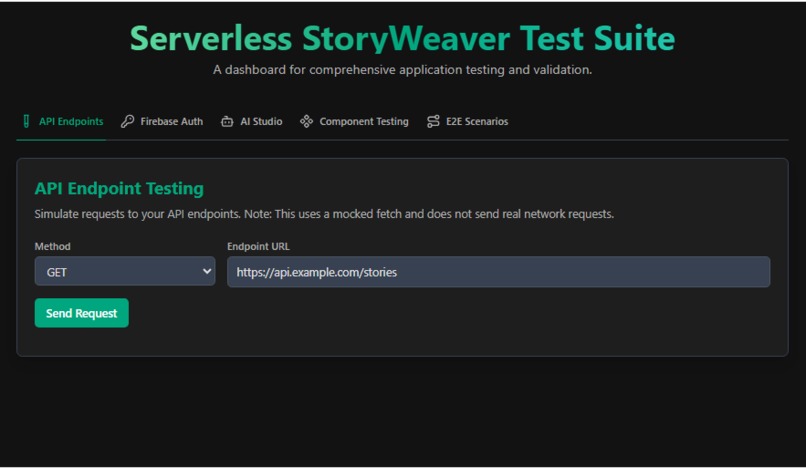Click the 'Endpoint URL' field label
This screenshot has width=806, height=468.
click(258, 246)
